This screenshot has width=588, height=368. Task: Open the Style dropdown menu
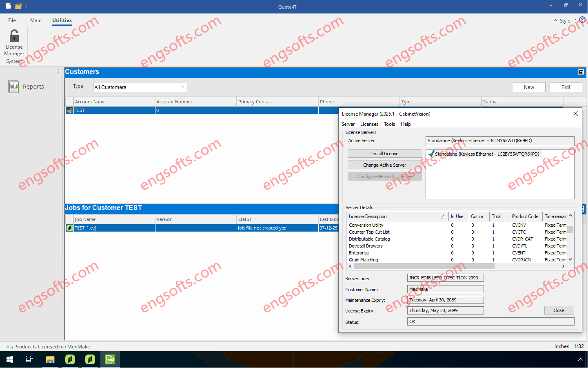[x=568, y=20]
